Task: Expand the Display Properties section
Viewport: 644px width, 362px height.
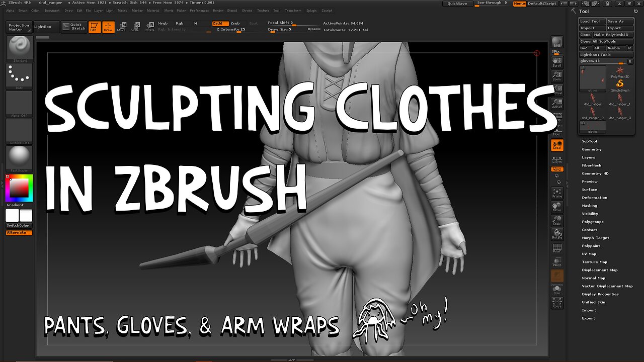Action: pyautogui.click(x=600, y=294)
